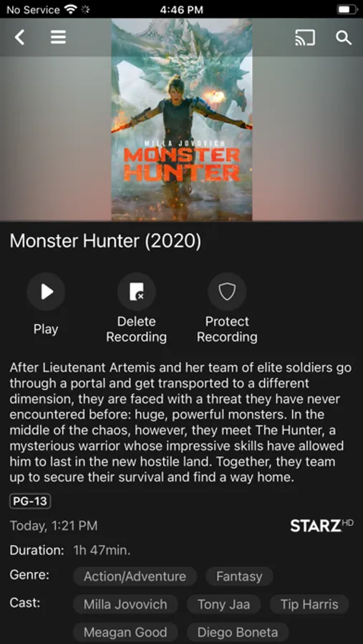Screen dimensions: 363x644
Task: Tap the PG-13 rating badge
Action: pyautogui.click(x=30, y=501)
